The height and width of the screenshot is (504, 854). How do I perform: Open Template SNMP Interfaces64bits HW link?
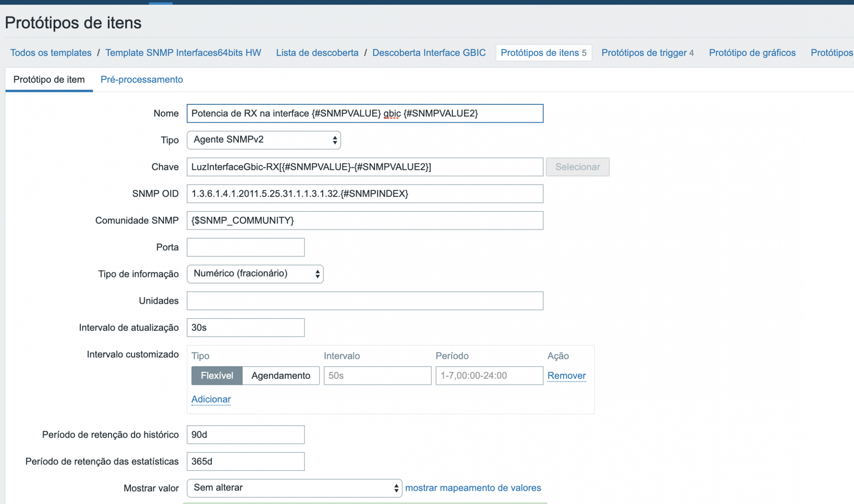pos(183,53)
